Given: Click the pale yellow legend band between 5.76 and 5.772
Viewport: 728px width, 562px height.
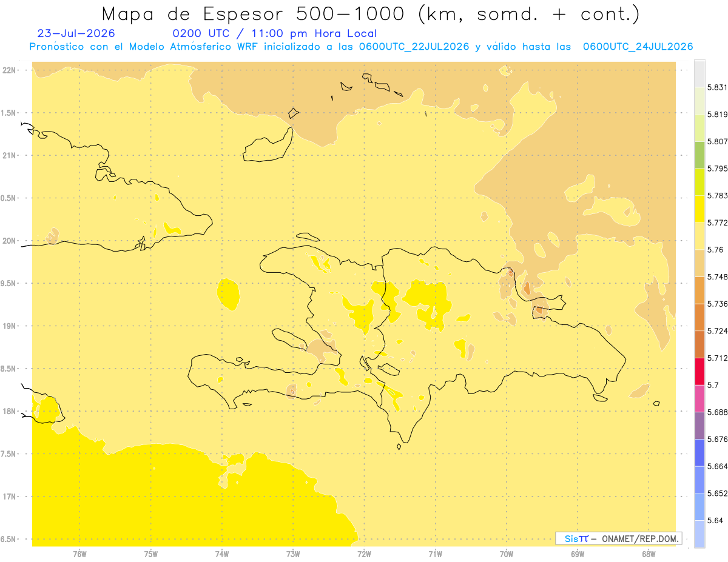Looking at the screenshot, I should 699,236.
